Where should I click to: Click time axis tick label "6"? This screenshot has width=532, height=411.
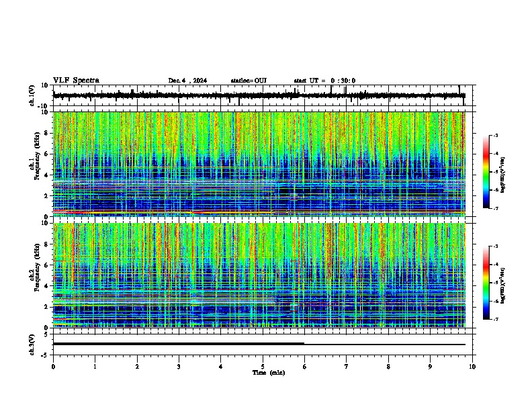305,367
